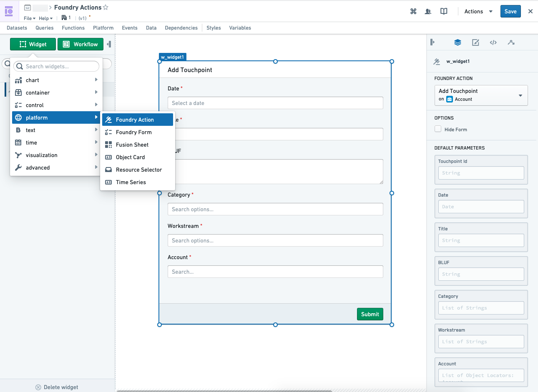
Task: Enable the Hide Form checkbox
Action: pyautogui.click(x=438, y=129)
